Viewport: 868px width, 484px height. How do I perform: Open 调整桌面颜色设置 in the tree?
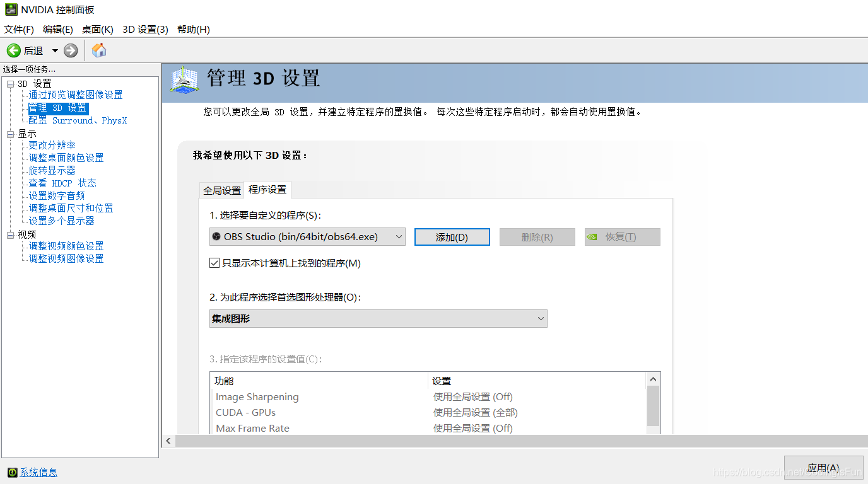click(66, 158)
